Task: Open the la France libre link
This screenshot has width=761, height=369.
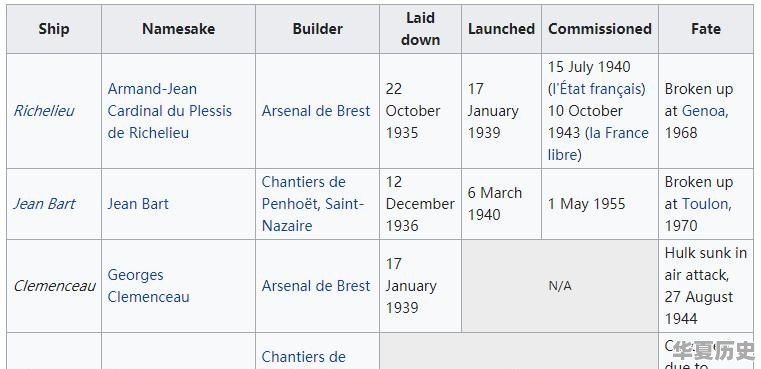Action: click(598, 144)
